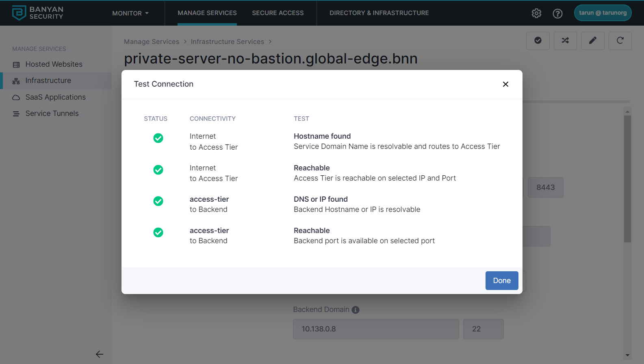Viewport: 644px width, 364px height.
Task: Close the Test Connection dialog
Action: (505, 84)
